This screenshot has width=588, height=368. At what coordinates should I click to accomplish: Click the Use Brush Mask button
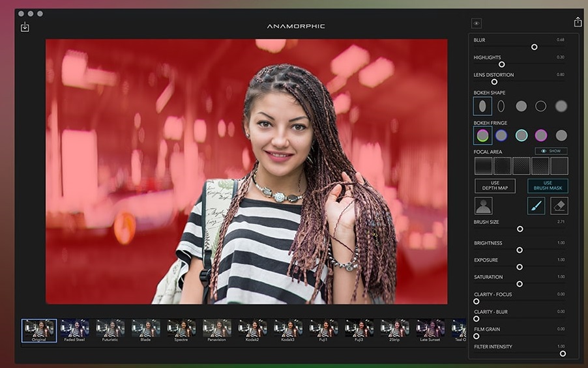[x=548, y=186]
